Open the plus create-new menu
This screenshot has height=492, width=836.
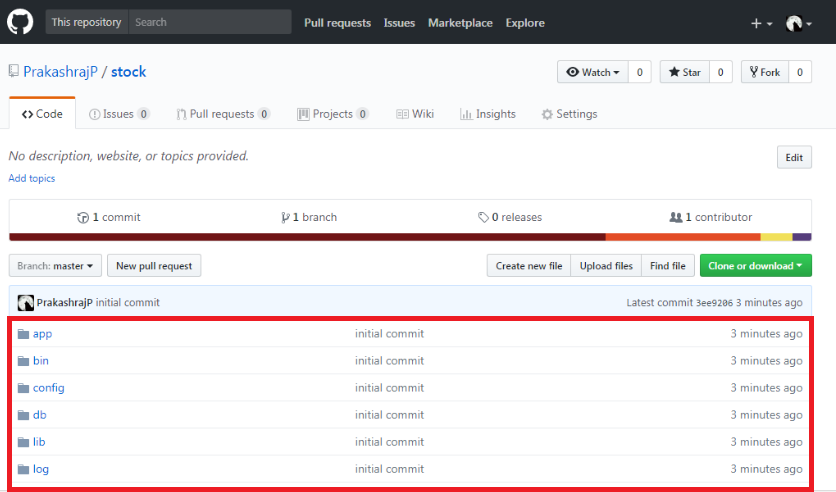(761, 23)
